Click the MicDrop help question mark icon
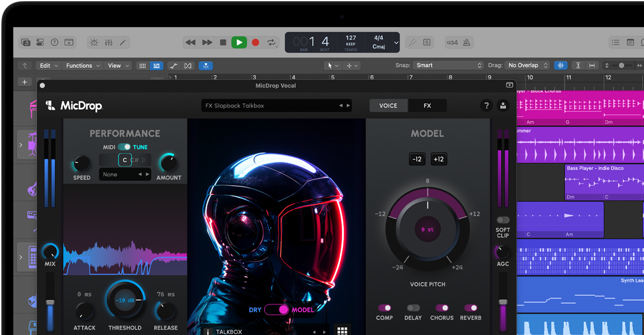 (x=486, y=105)
